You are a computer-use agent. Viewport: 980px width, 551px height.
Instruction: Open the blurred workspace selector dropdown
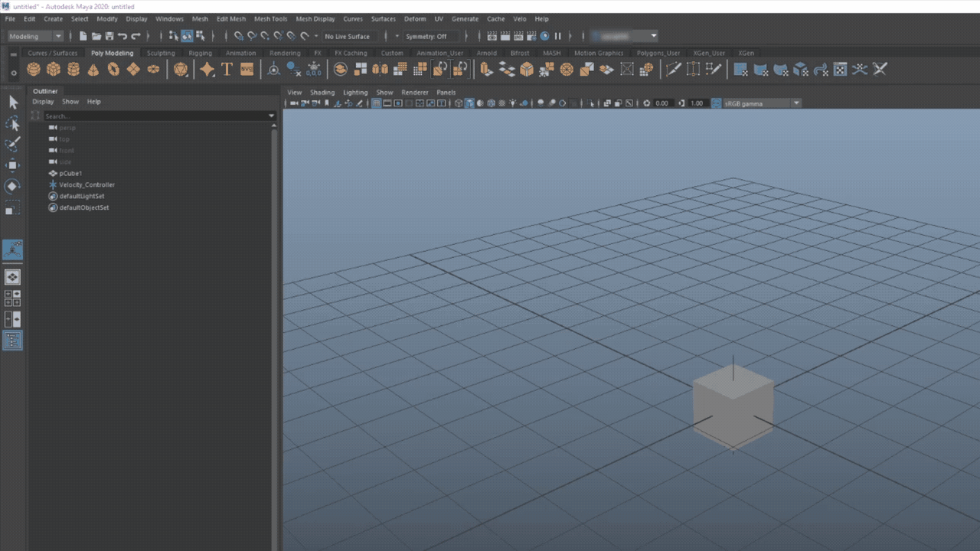point(624,36)
